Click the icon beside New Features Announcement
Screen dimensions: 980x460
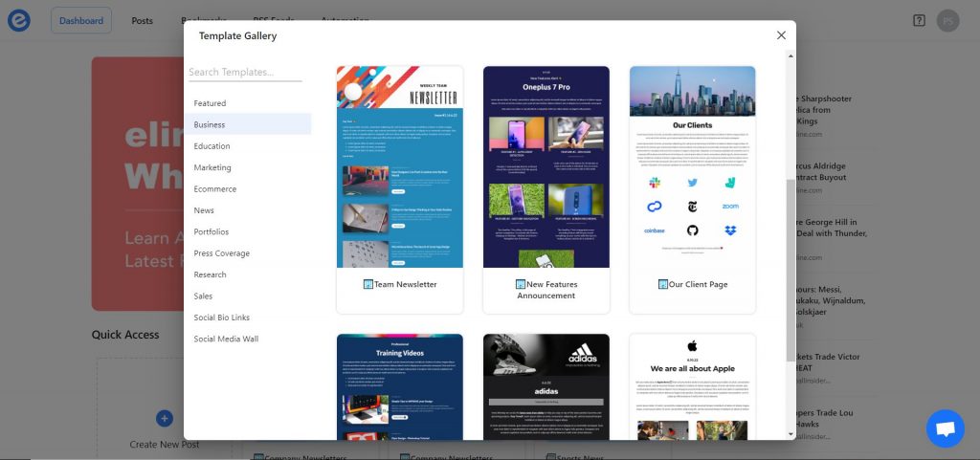click(520, 285)
